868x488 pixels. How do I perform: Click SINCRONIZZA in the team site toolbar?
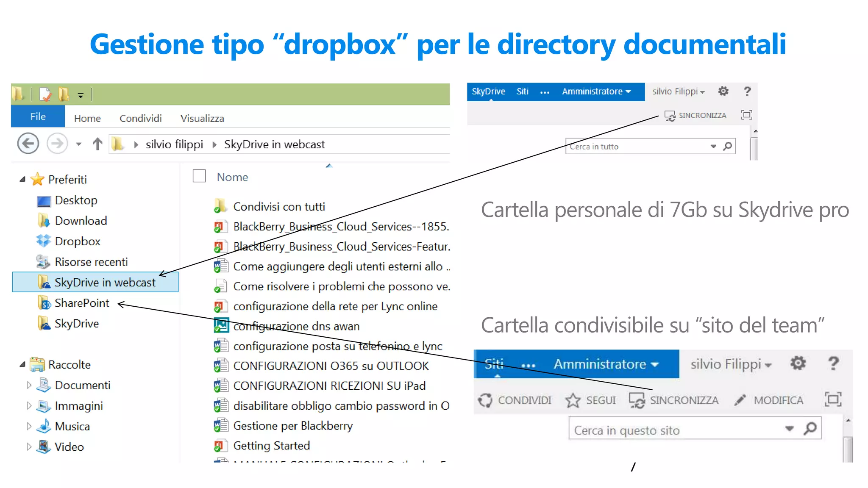[673, 400]
